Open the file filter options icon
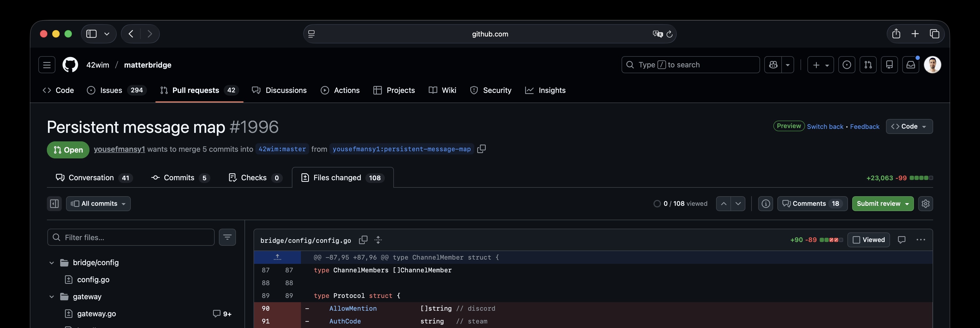Viewport: 980px width, 328px height. (227, 237)
